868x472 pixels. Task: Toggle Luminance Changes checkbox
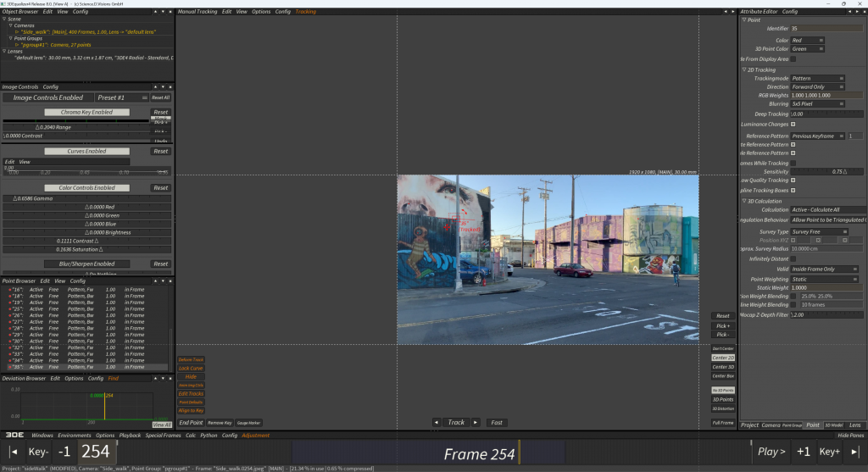coord(793,125)
